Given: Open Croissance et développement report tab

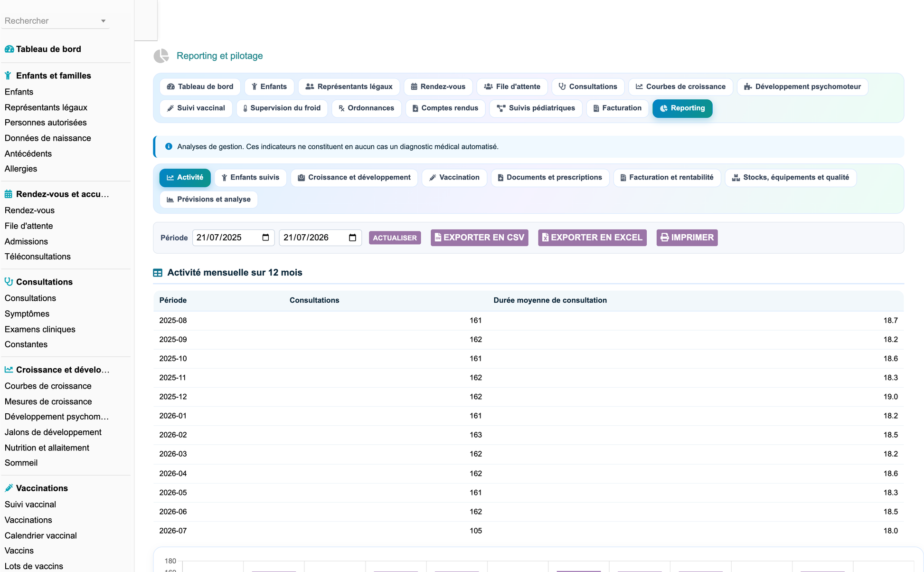Looking at the screenshot, I should tap(354, 178).
